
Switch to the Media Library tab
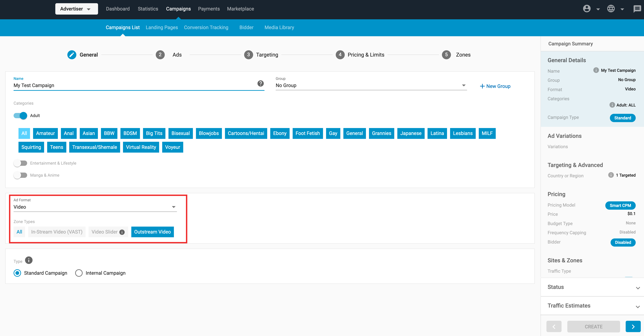pos(279,27)
